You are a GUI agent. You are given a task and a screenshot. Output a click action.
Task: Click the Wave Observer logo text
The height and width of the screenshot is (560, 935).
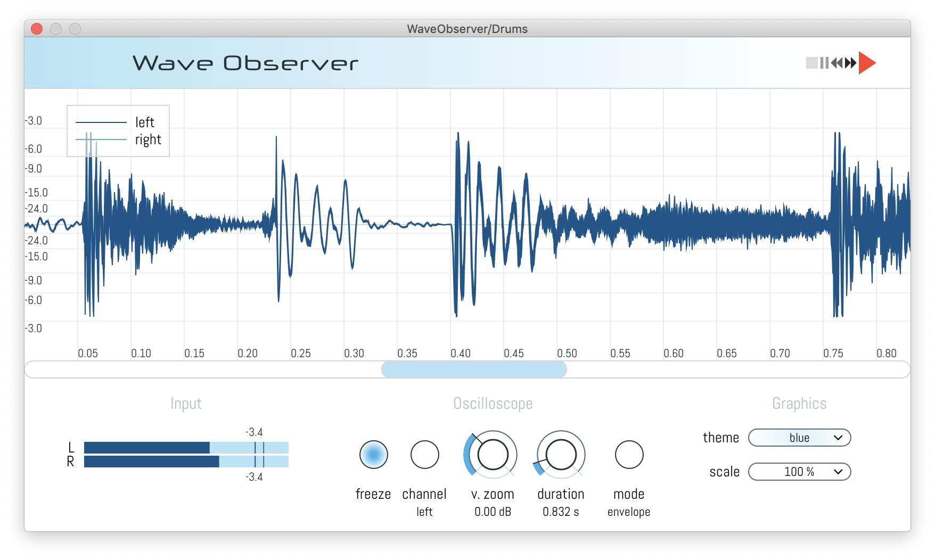point(246,63)
